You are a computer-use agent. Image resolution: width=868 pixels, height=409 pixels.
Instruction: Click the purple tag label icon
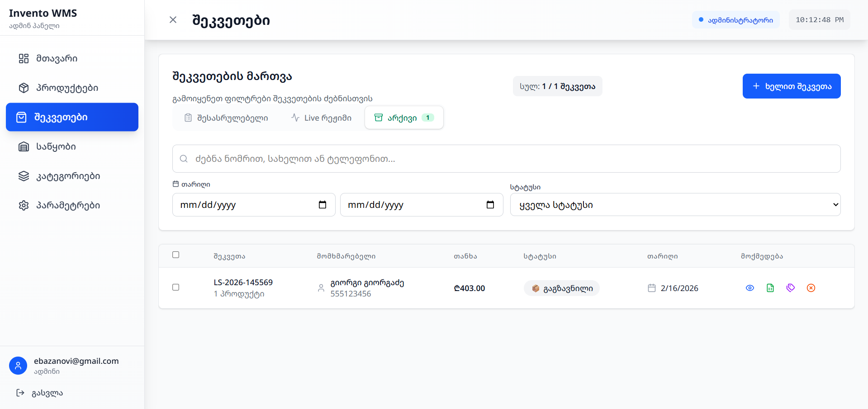[791, 288]
